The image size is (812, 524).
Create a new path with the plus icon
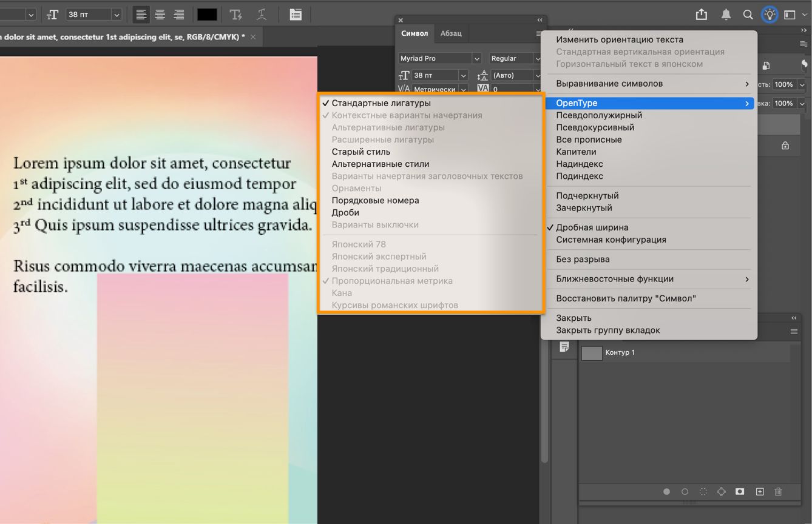(x=760, y=492)
